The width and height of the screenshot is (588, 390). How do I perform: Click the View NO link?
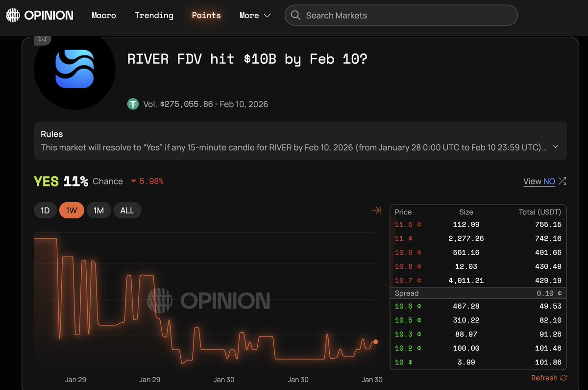tap(539, 181)
